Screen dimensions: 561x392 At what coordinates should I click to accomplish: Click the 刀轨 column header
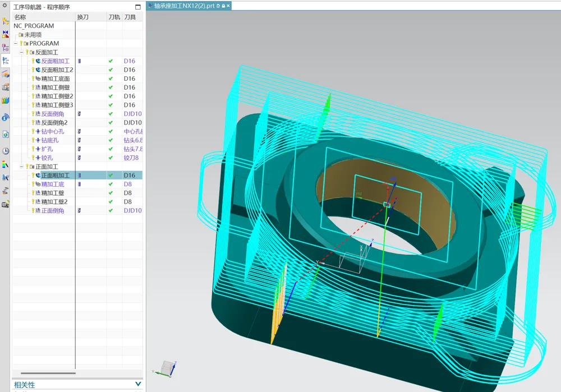(114, 17)
